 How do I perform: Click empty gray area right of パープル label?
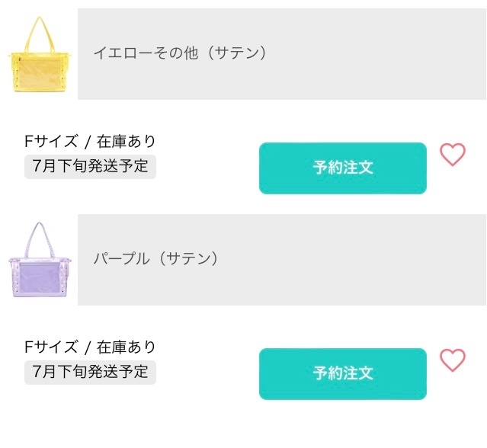(x=353, y=260)
